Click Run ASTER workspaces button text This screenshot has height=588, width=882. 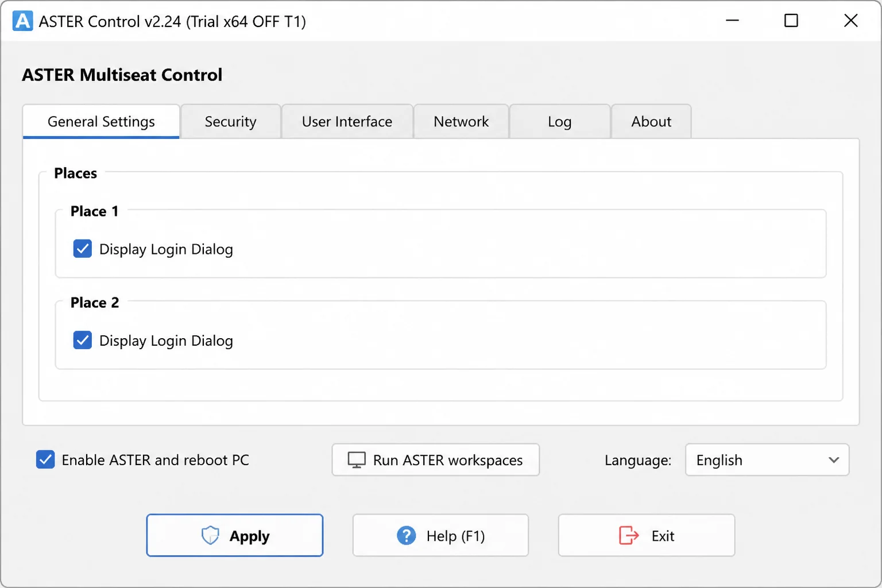[448, 461]
